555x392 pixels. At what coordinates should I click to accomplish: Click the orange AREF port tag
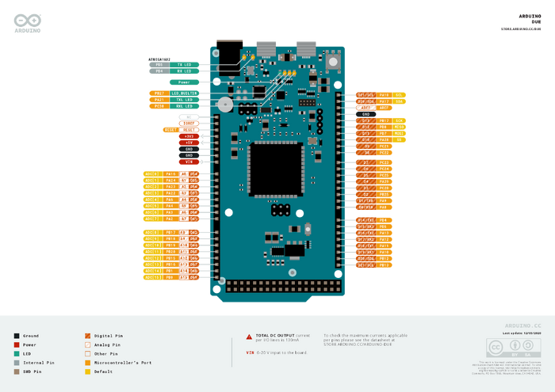coord(384,108)
